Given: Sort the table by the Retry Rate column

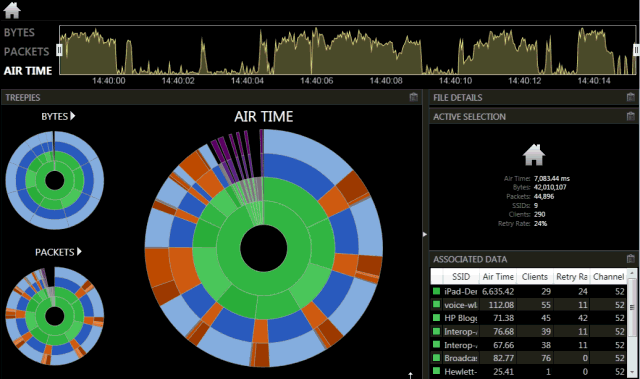Looking at the screenshot, I should pyautogui.click(x=571, y=277).
